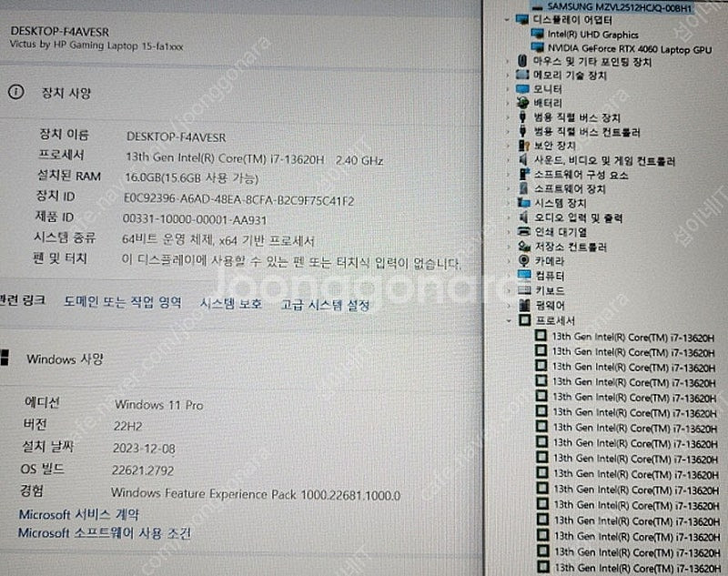Click the Windows logo beside Windows 사양
The width and height of the screenshot is (728, 576).
click(5, 358)
